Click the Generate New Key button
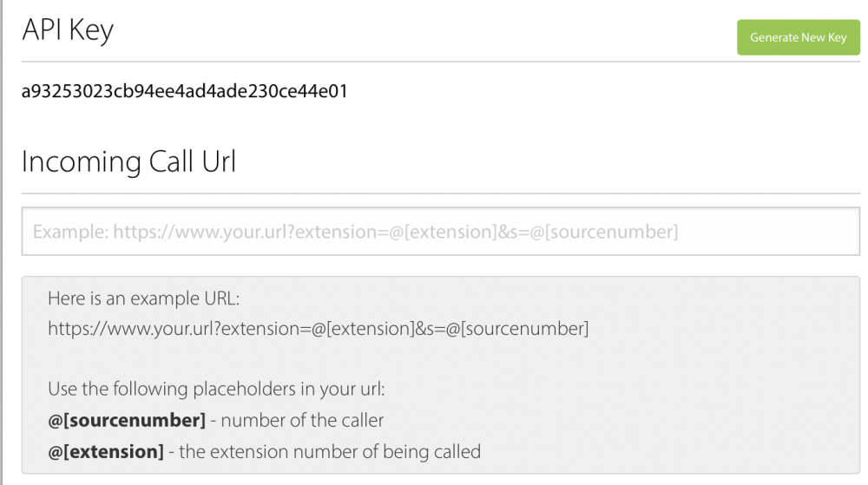Screen dimensions: 868x485 click(798, 37)
